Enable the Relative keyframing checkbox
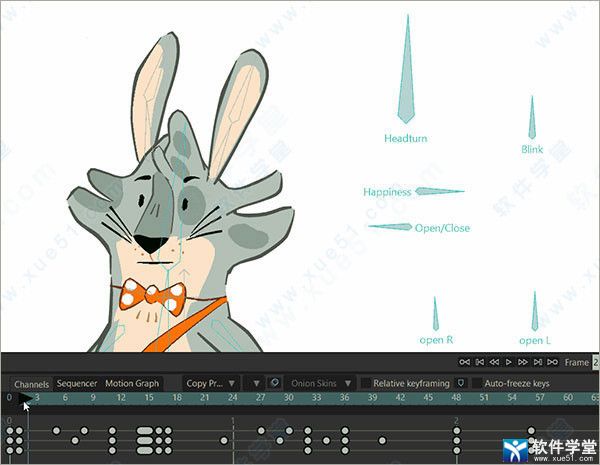This screenshot has height=465, width=600. [366, 383]
